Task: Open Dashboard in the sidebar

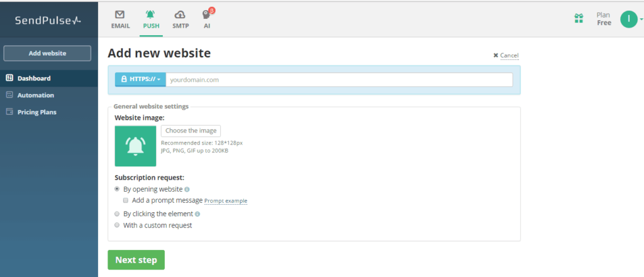Action: 49,78
